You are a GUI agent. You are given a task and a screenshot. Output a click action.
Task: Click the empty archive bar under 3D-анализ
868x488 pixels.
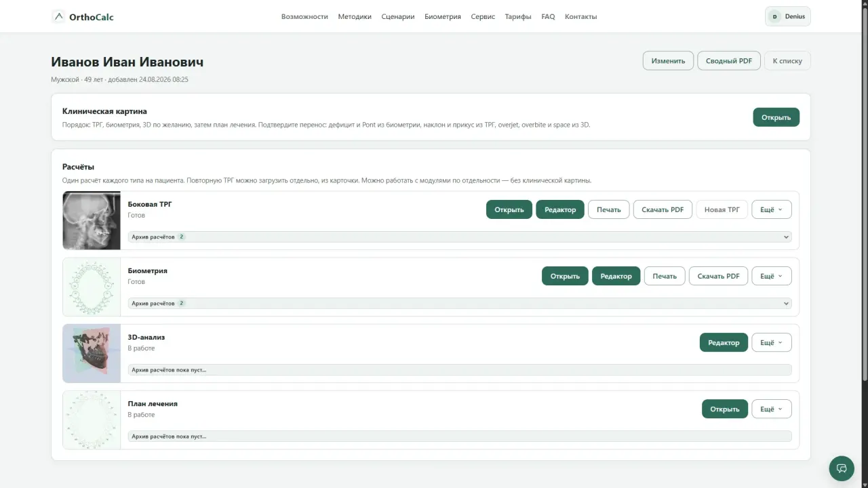(460, 370)
